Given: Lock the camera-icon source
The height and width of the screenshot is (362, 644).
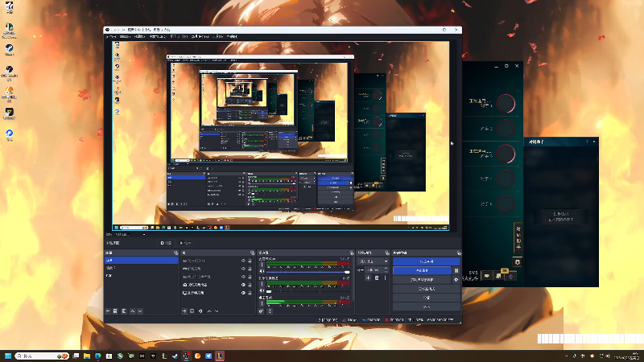Looking at the screenshot, I should [250, 285].
